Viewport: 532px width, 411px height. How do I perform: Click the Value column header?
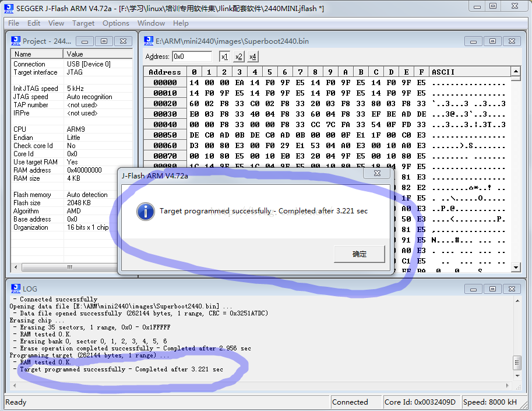click(98, 54)
